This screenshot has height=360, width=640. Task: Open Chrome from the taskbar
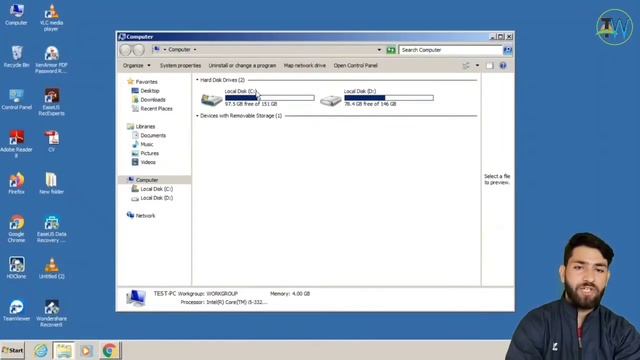tap(109, 351)
